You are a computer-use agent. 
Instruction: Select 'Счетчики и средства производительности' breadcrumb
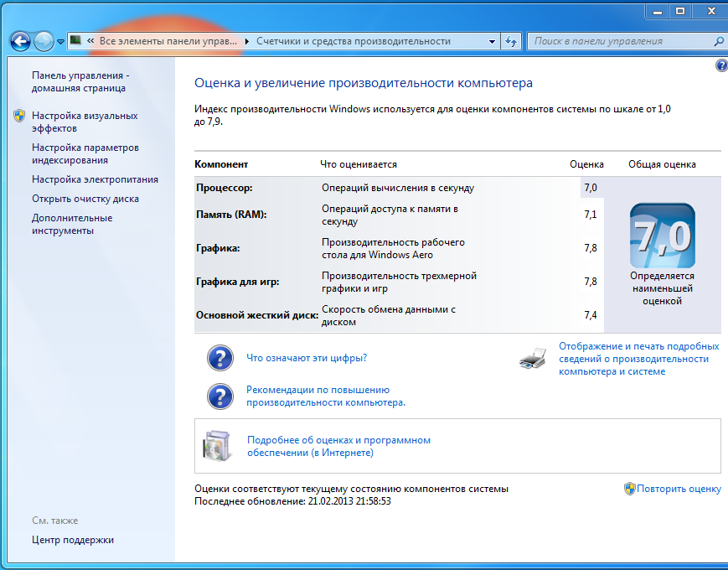pos(354,41)
